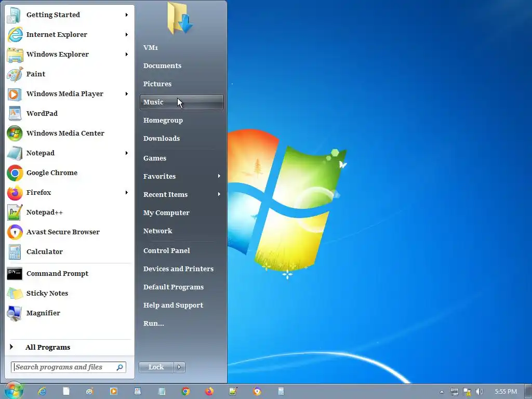Open Windows Media Center

(70, 133)
